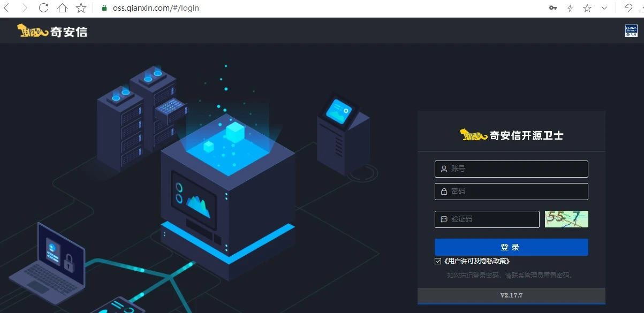This screenshot has height=313, width=644.
Task: Click the lightning bolt speed-mode icon
Action: (x=570, y=8)
